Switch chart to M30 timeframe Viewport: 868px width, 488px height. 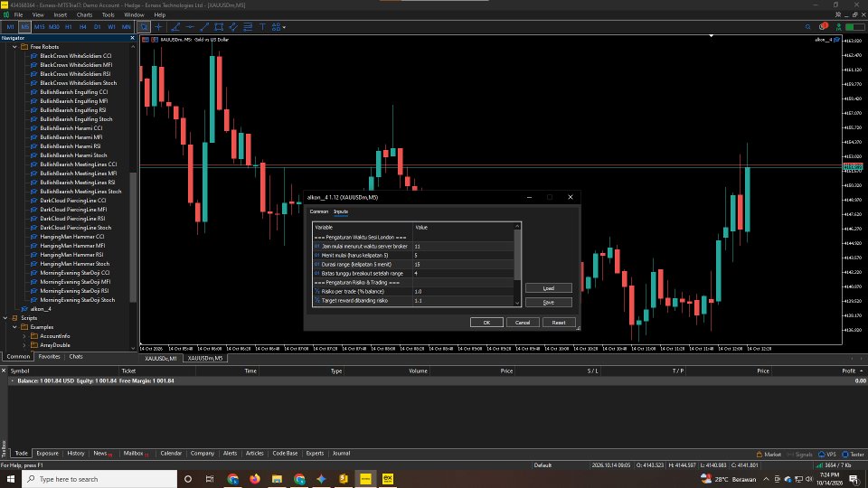coord(53,26)
